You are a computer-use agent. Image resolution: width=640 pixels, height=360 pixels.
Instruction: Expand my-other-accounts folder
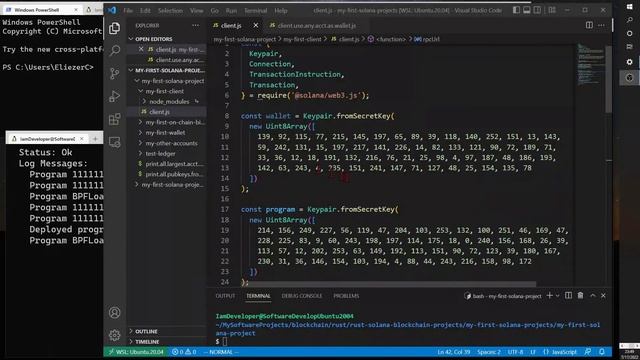click(x=167, y=143)
